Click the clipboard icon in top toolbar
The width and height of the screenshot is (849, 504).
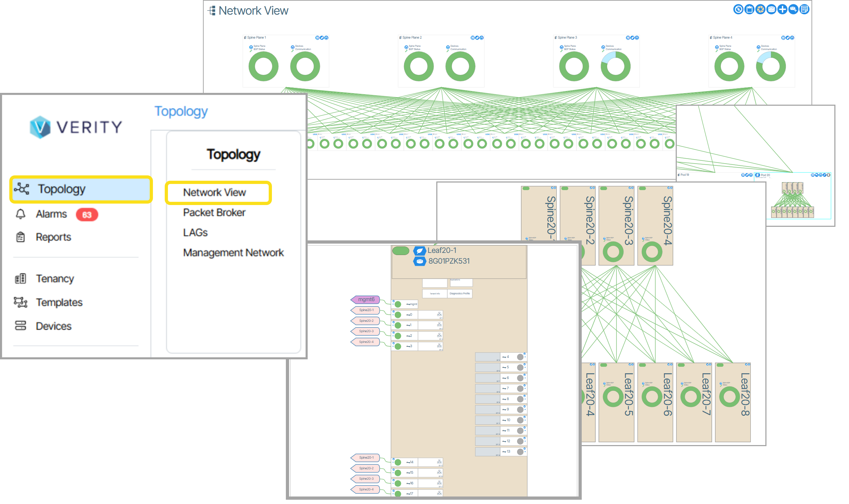pyautogui.click(x=749, y=9)
